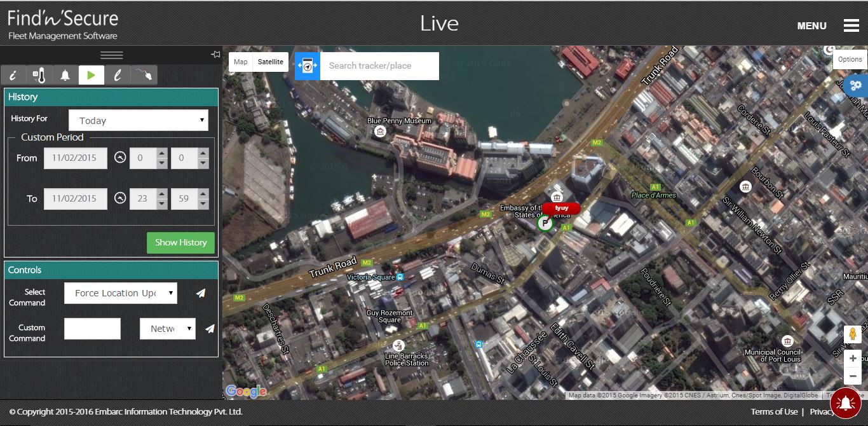Open the alerts bell tab
Viewport: 868px width, 426px height.
pos(65,75)
